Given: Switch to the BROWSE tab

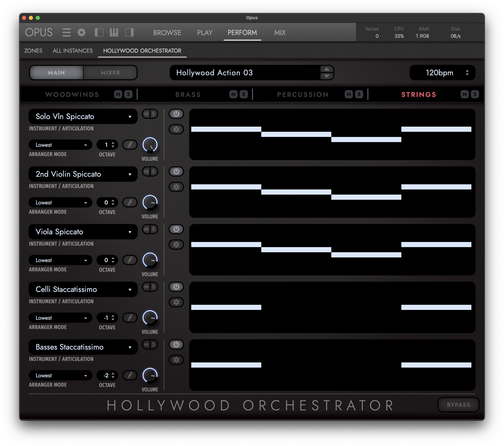Looking at the screenshot, I should [167, 32].
